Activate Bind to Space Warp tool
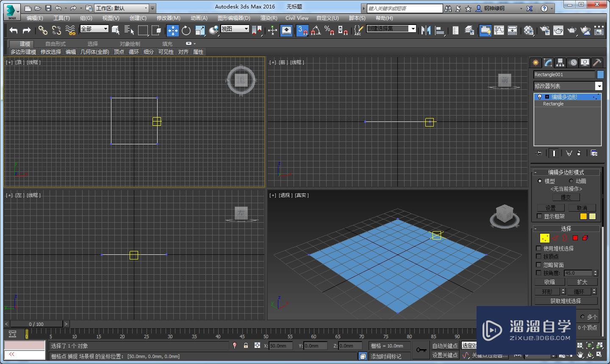 coord(70,30)
